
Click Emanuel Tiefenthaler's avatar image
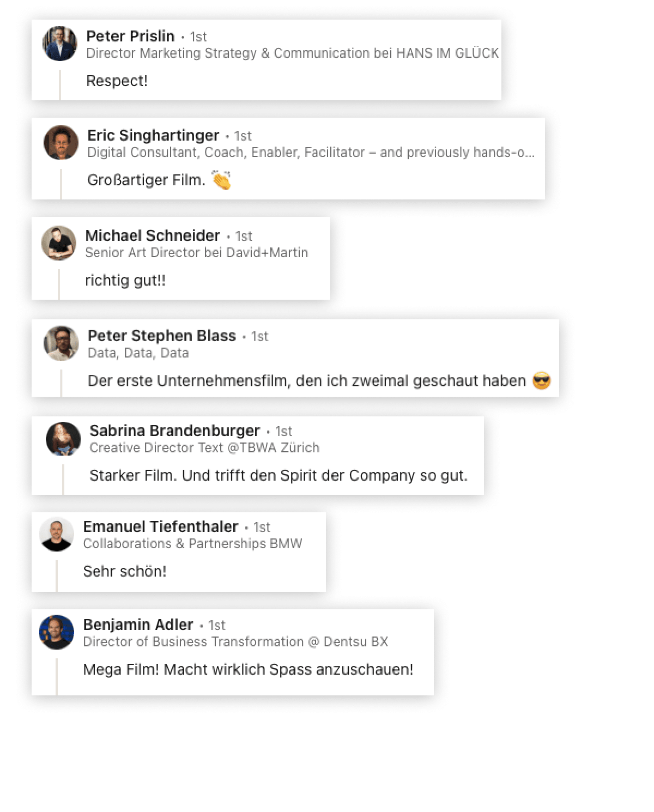click(57, 534)
